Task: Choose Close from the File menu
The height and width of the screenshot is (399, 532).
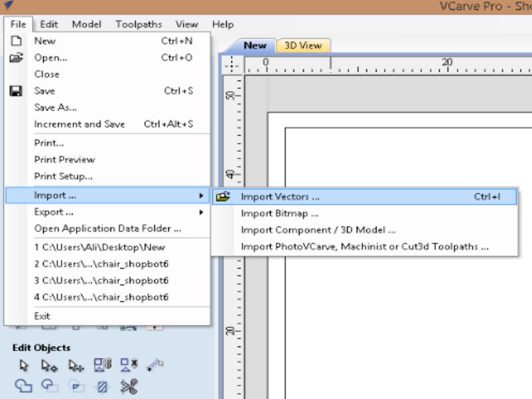Action: pos(107,74)
